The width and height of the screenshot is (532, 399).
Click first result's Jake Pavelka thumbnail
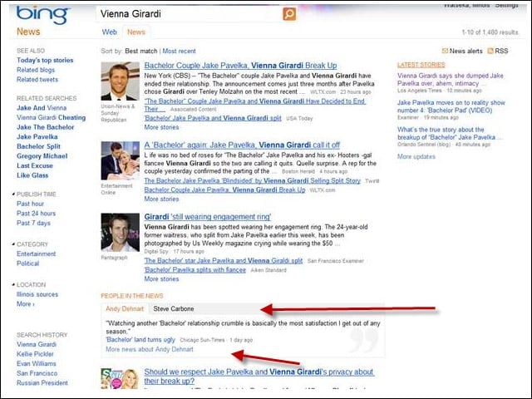[120, 81]
